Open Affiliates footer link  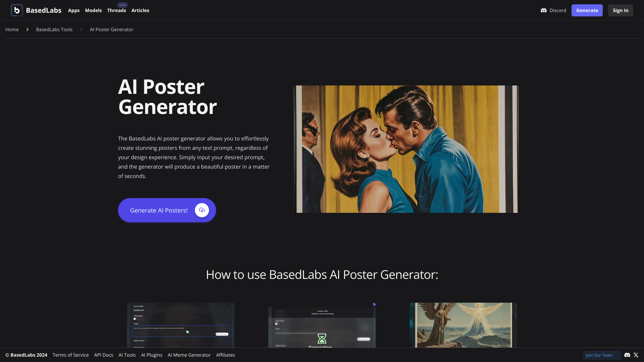[225, 355]
